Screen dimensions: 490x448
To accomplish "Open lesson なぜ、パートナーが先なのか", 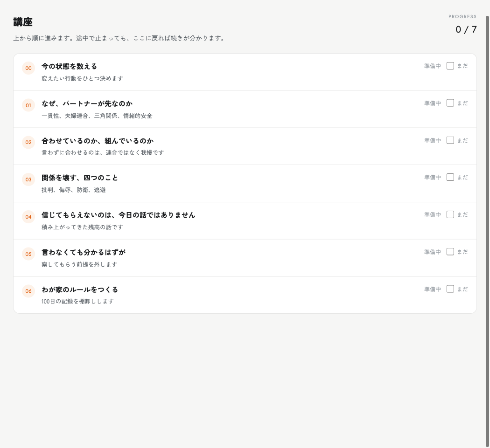I will 87,103.
